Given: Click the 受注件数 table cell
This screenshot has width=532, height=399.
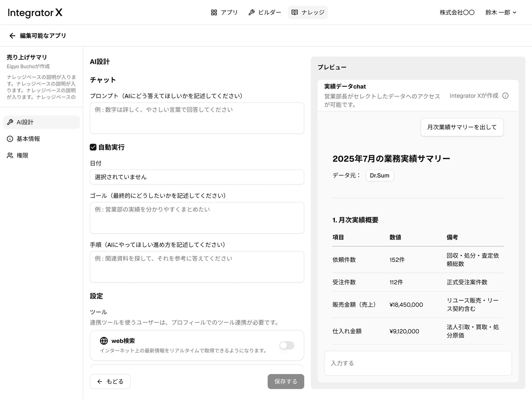Looking at the screenshot, I should pos(344,282).
